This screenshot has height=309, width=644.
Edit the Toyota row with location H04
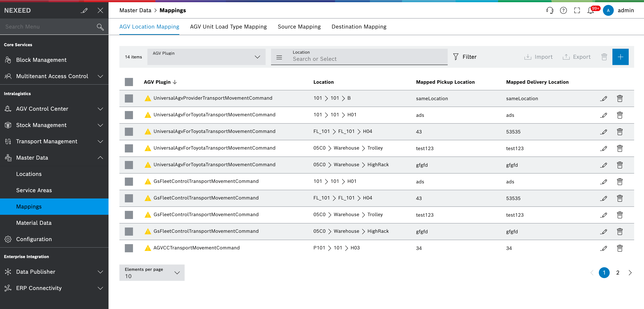(x=604, y=132)
